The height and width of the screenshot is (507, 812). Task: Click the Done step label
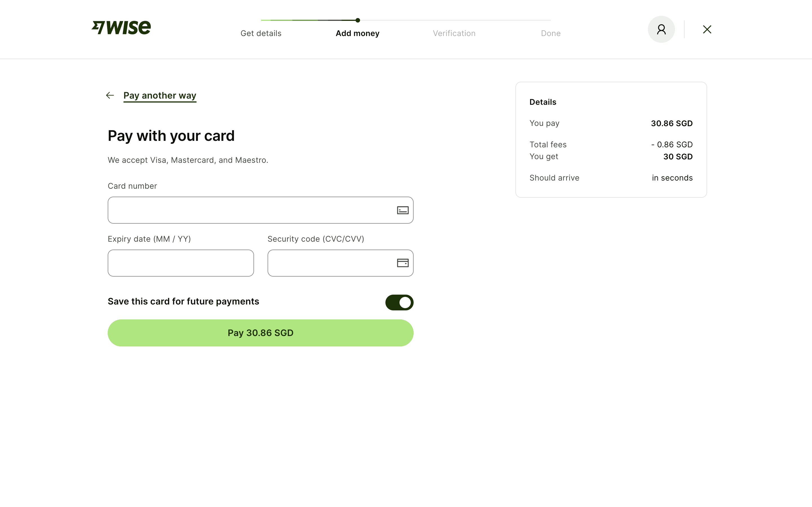point(550,33)
